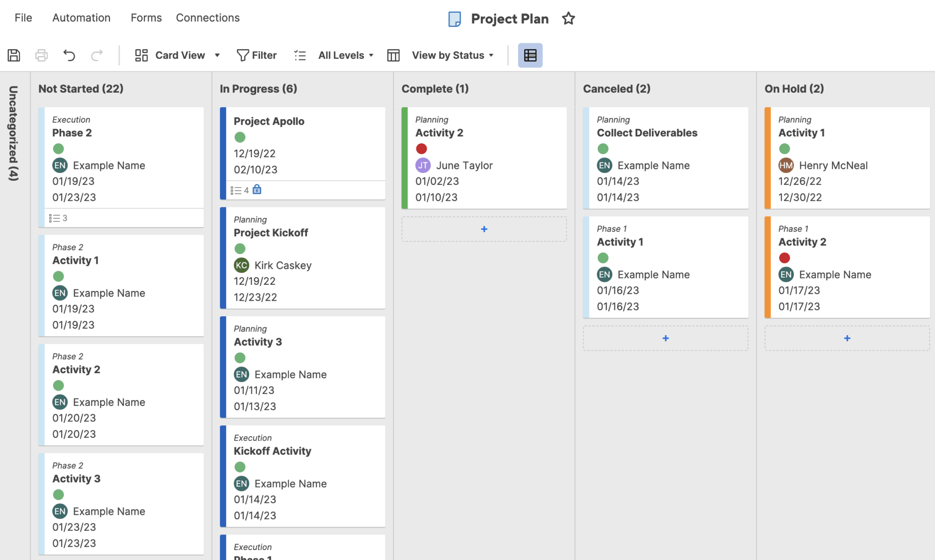This screenshot has width=935, height=560.
Task: Click the card field settings icon
Action: pos(530,55)
